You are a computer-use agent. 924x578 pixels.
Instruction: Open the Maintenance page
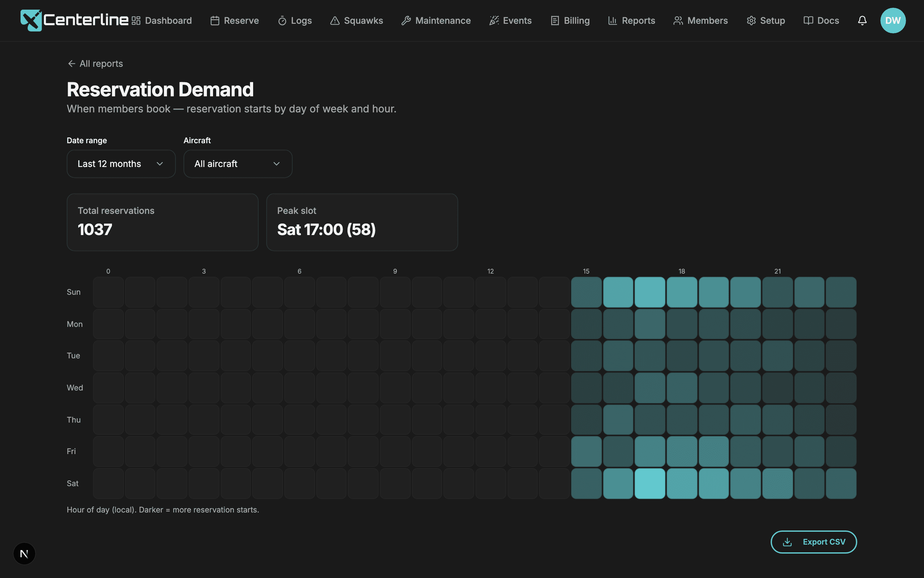436,21
